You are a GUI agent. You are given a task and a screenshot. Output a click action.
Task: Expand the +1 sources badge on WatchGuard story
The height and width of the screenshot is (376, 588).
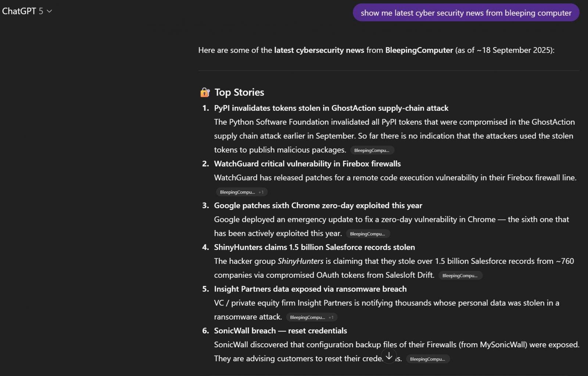pos(261,192)
